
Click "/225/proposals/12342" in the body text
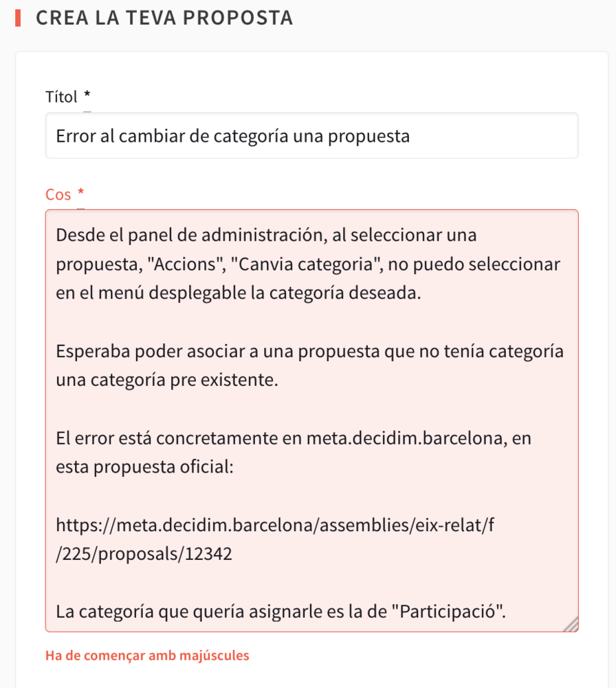point(144,555)
